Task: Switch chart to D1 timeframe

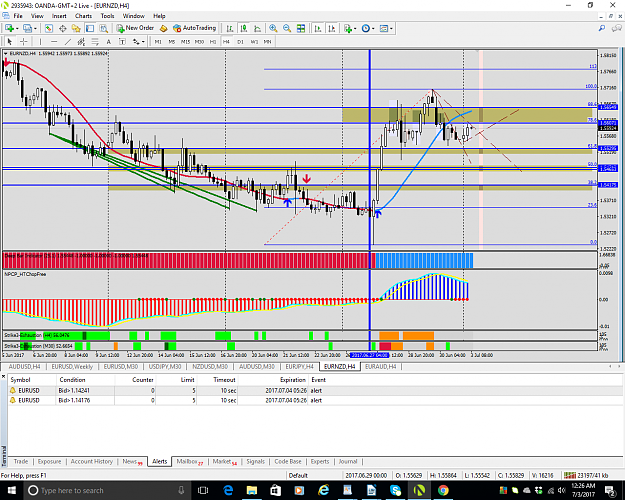Action: click(240, 41)
